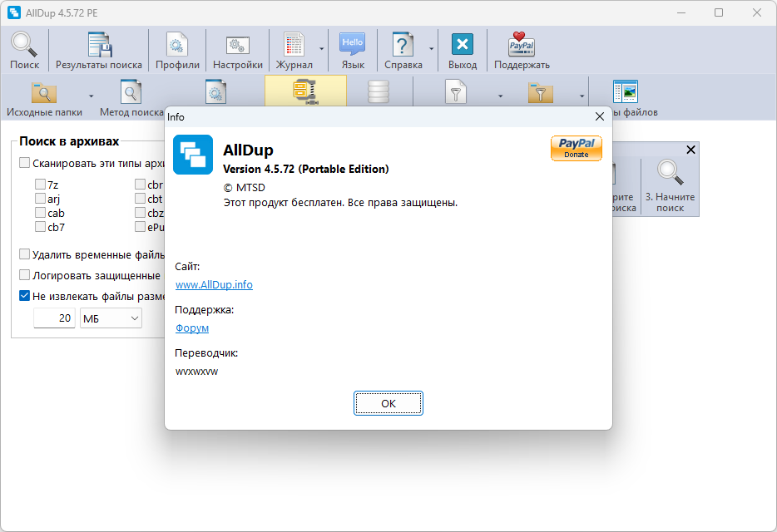Viewport: 777px width, 532px height.
Task: Check the cbz archive type
Action: pos(141,213)
